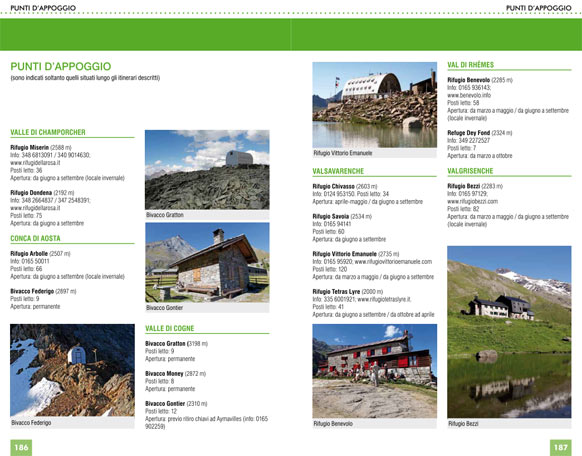This screenshot has width=582, height=456.
Task: Click the Rifugio Vittorio Emanuele photo
Action: click(x=375, y=105)
